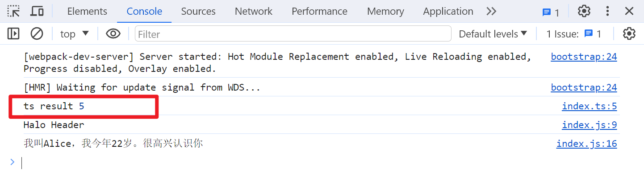The width and height of the screenshot is (644, 195).
Task: Click the 1 Issue indicator
Action: pyautogui.click(x=574, y=33)
